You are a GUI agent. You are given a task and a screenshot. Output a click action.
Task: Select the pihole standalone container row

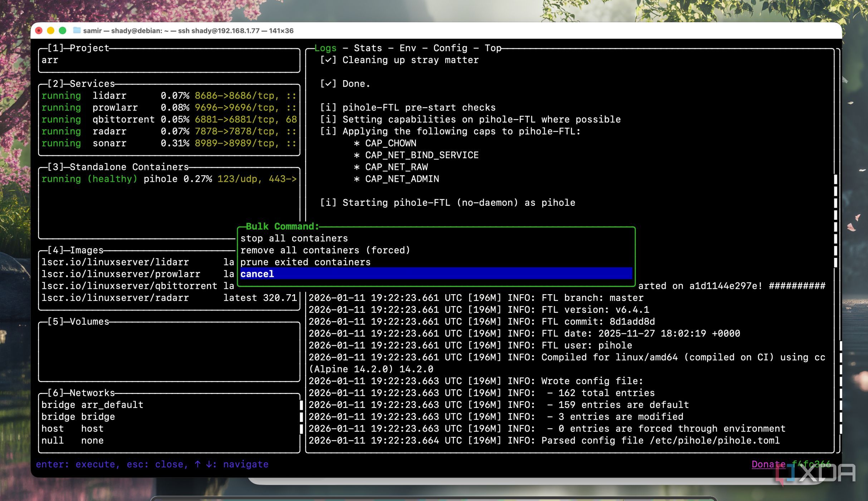point(169,179)
